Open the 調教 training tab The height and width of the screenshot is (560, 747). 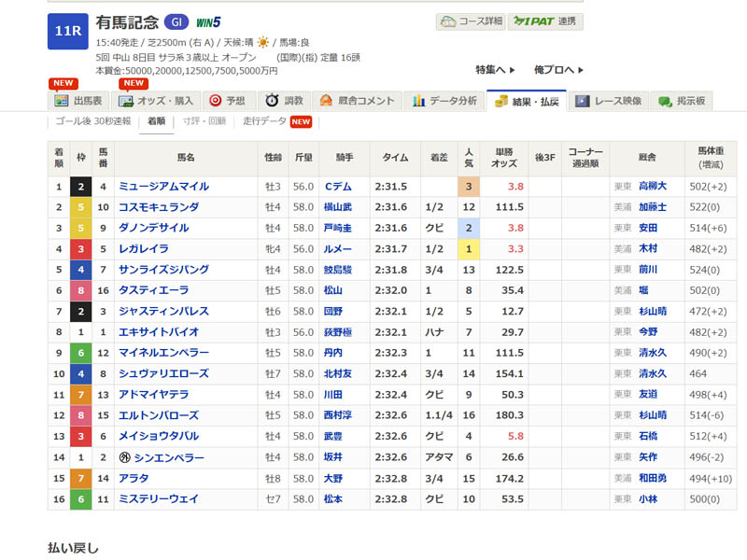[284, 101]
